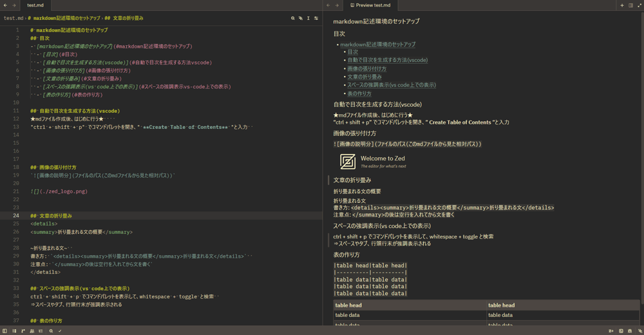644x335 pixels.
Task: Go forward in left editor pane
Action: coord(14,5)
